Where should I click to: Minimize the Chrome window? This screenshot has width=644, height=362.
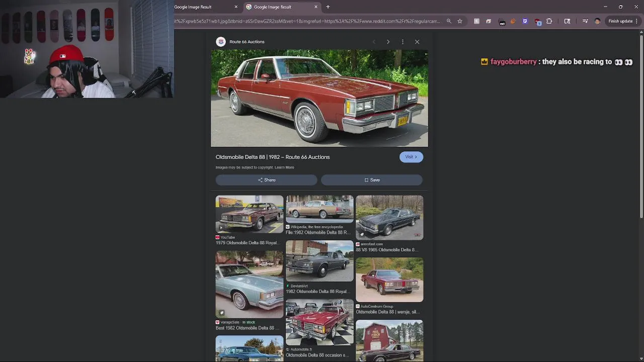point(605,7)
